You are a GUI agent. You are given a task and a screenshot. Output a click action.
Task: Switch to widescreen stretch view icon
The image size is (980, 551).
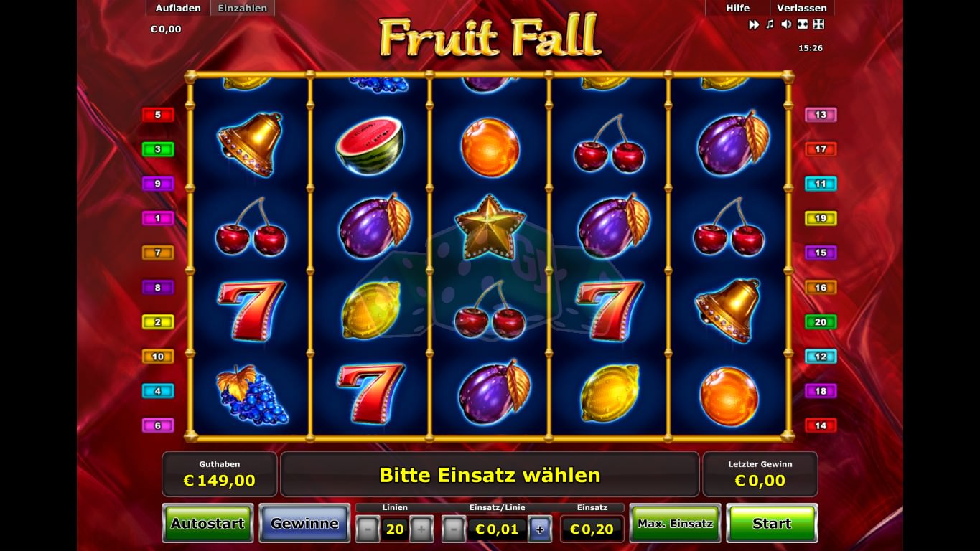803,24
